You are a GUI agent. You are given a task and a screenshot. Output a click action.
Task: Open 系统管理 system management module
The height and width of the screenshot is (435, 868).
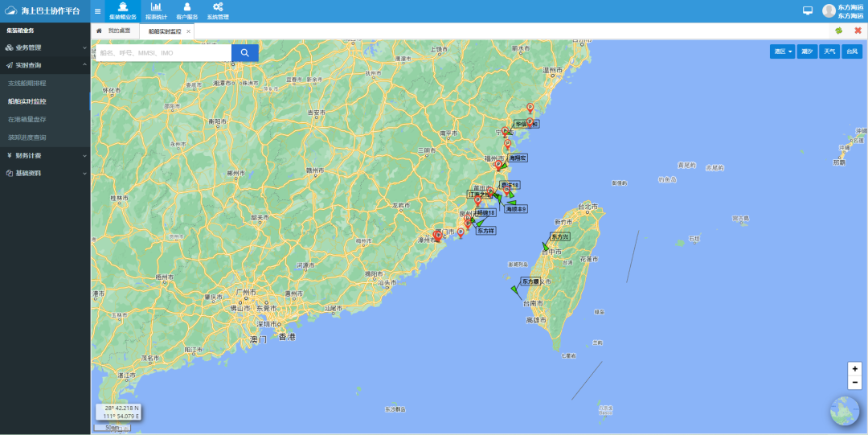[218, 11]
